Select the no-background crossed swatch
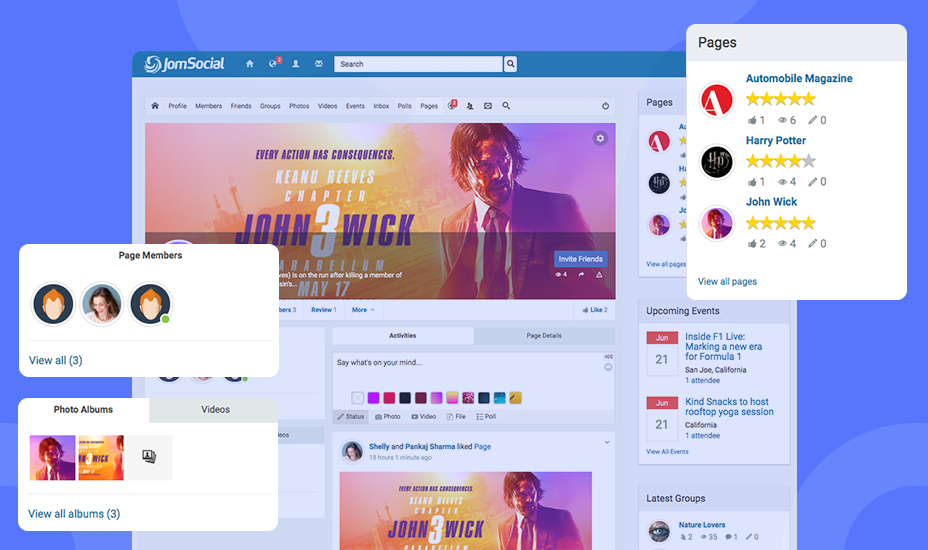Image resolution: width=928 pixels, height=550 pixels. [357, 398]
